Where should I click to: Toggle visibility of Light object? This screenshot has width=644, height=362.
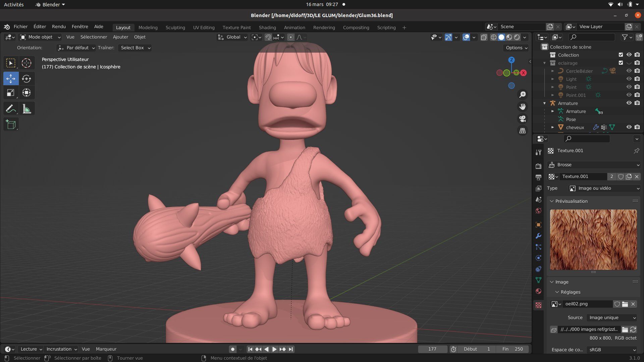[629, 79]
